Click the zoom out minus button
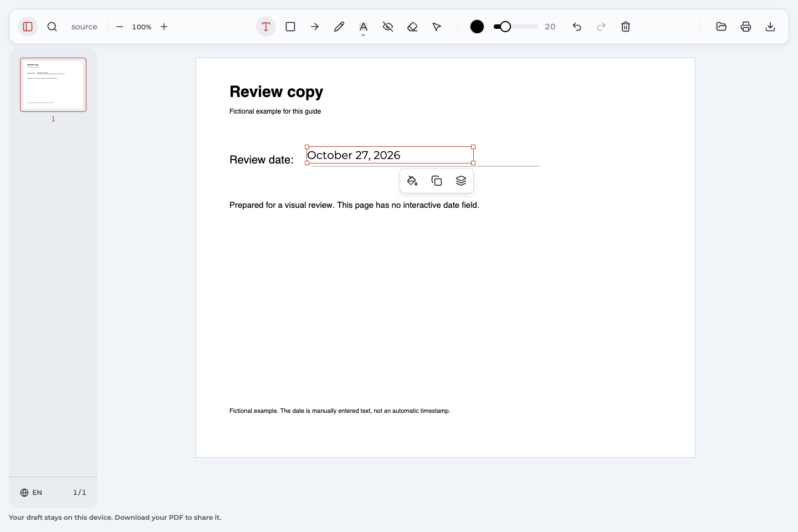The height and width of the screenshot is (532, 798). click(120, 27)
